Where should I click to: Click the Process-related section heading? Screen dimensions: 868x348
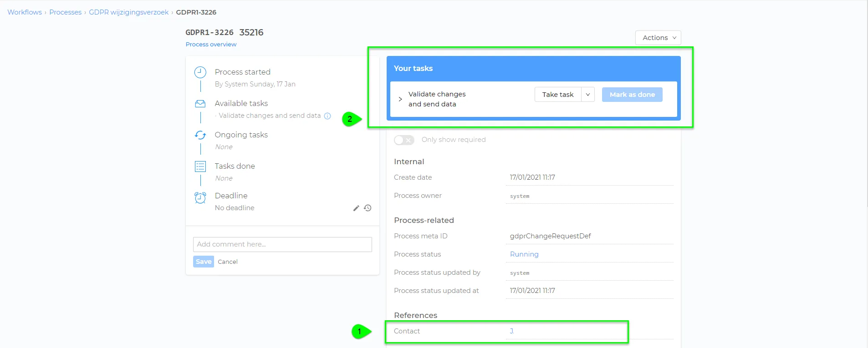click(x=424, y=220)
